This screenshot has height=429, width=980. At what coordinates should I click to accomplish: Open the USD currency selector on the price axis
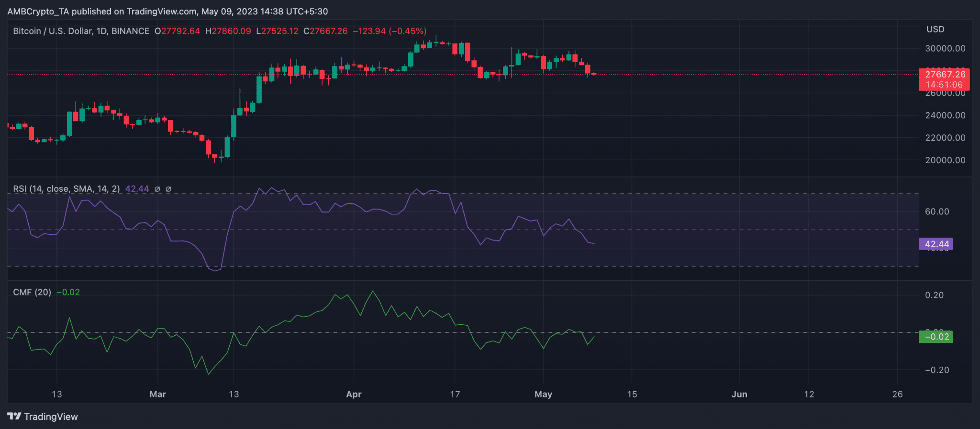(935, 30)
